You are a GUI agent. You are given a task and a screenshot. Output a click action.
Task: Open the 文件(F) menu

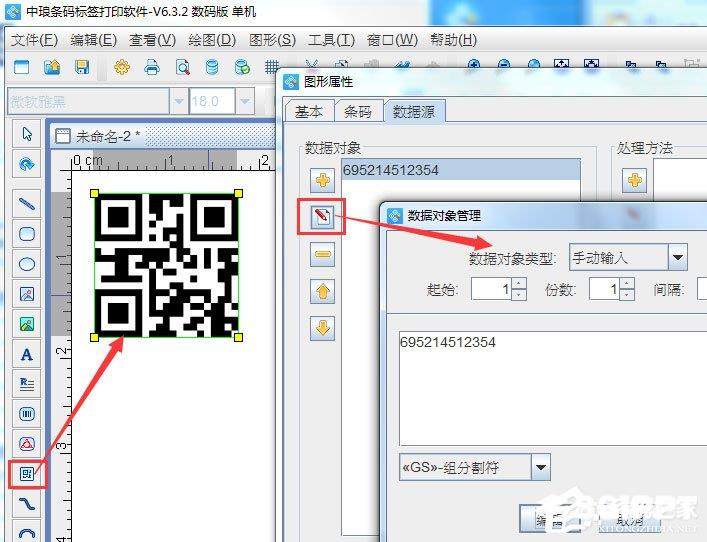click(x=34, y=40)
